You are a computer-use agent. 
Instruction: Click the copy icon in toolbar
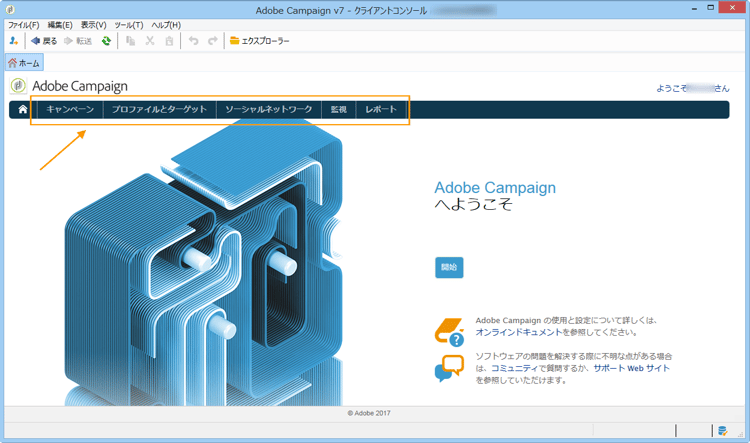130,41
